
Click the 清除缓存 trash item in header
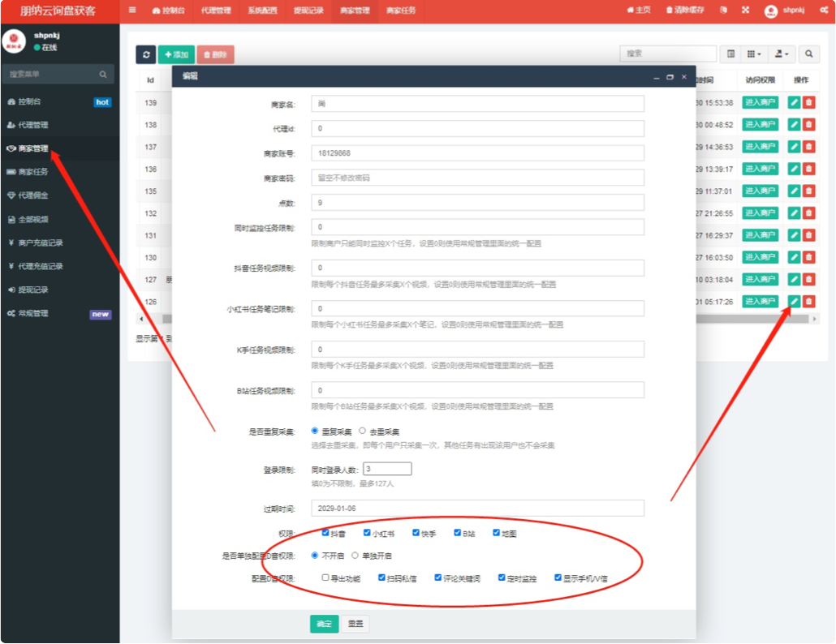pyautogui.click(x=685, y=10)
